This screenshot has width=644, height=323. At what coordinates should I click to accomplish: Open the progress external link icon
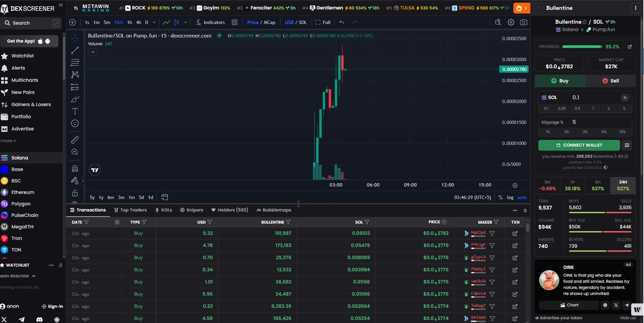tap(630, 47)
